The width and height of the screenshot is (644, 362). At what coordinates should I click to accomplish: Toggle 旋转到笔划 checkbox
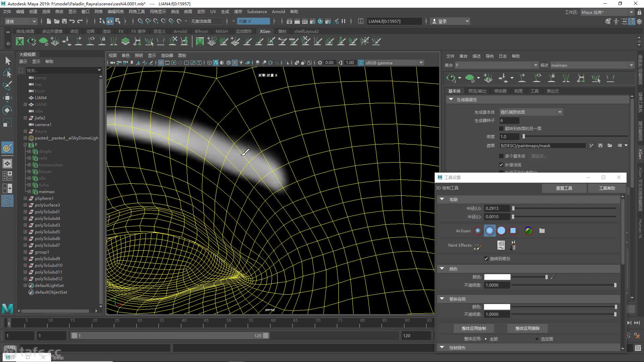[486, 258]
